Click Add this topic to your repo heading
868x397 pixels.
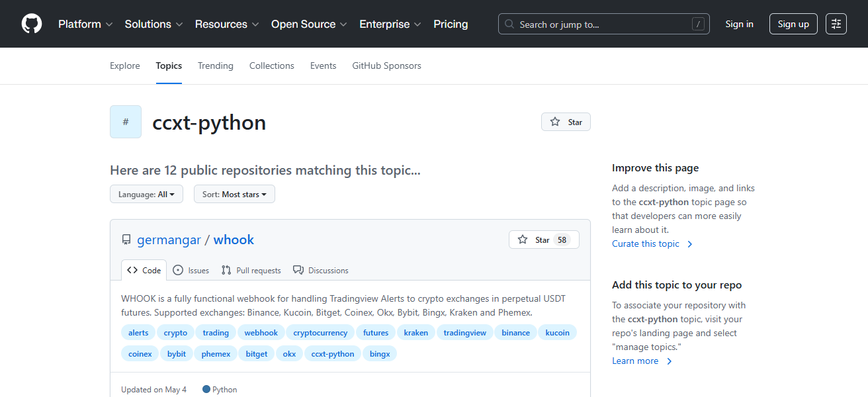677,285
